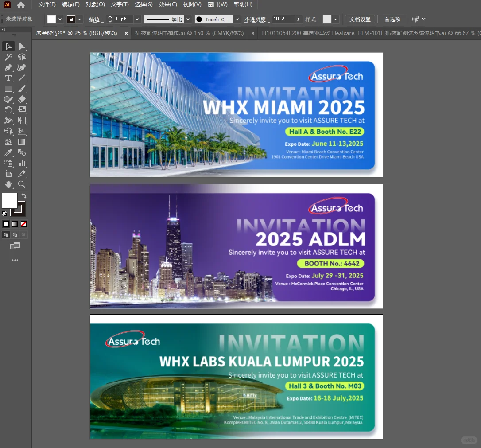Screen dimensions: 481x448
Task: Switch to H10110648200 Healcare document tab
Action: (369, 33)
